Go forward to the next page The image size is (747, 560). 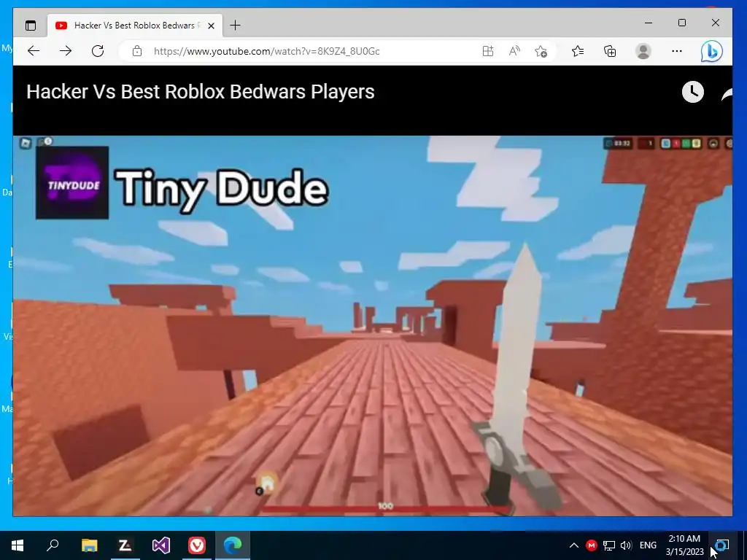coord(66,51)
